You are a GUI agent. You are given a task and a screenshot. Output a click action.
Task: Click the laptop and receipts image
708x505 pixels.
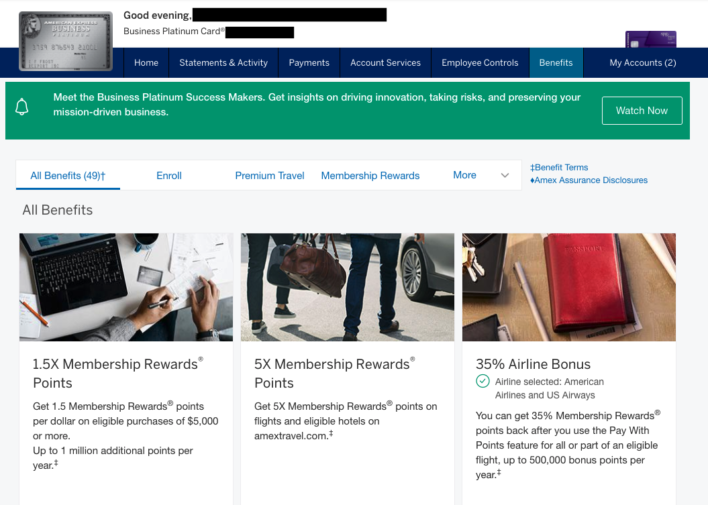126,287
